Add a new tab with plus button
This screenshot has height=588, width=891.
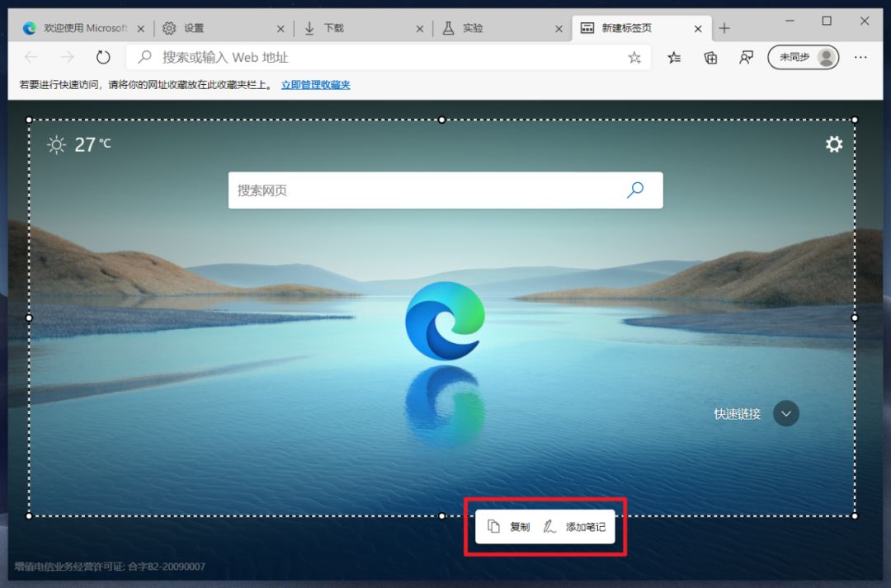pyautogui.click(x=724, y=28)
